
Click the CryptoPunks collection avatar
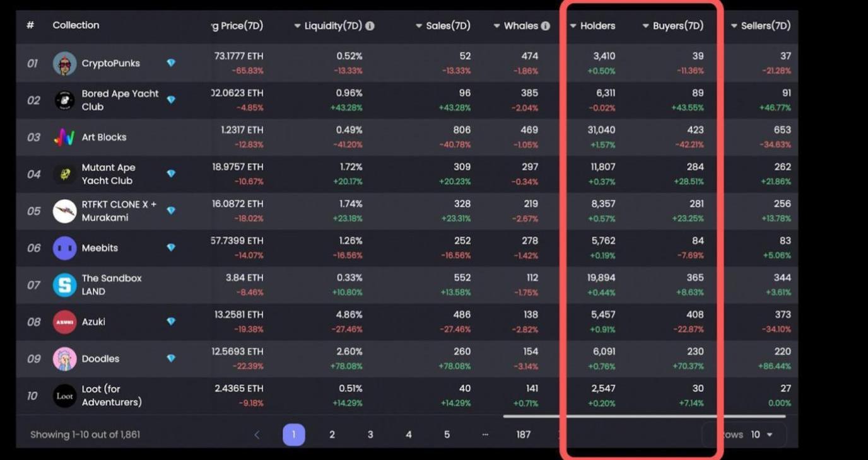[x=64, y=64]
